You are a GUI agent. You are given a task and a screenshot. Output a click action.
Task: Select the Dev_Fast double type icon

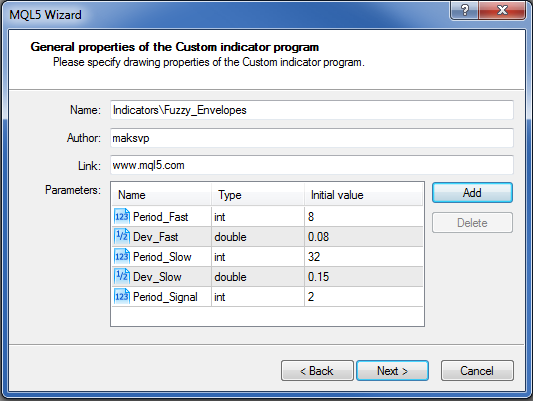pos(122,237)
